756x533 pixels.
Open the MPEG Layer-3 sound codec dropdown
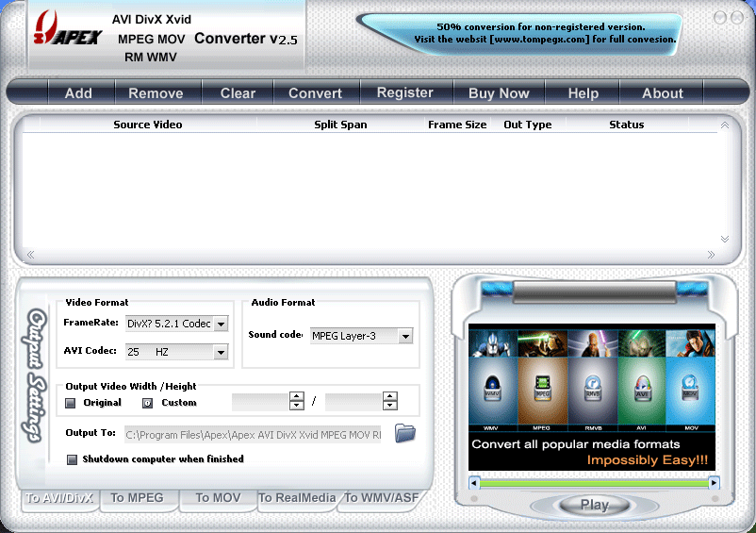(405, 336)
